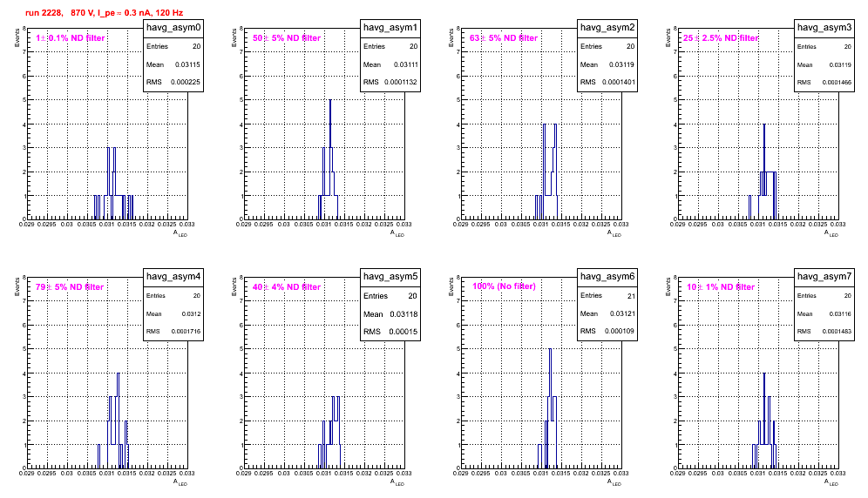
Task: Click the '40± 4% ND filter' label
Action: (x=287, y=287)
